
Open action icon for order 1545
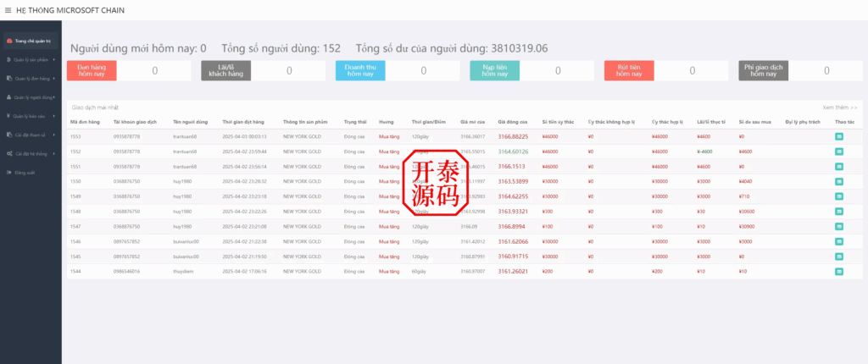point(839,256)
